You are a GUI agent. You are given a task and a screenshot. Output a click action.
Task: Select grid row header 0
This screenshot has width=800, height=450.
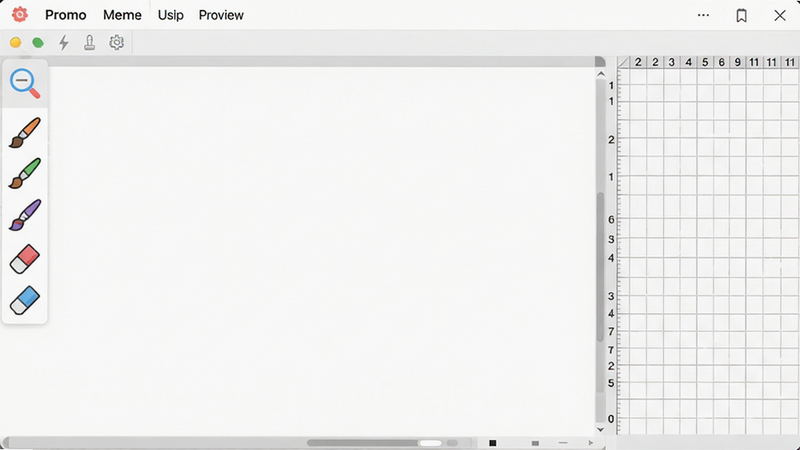click(x=611, y=419)
